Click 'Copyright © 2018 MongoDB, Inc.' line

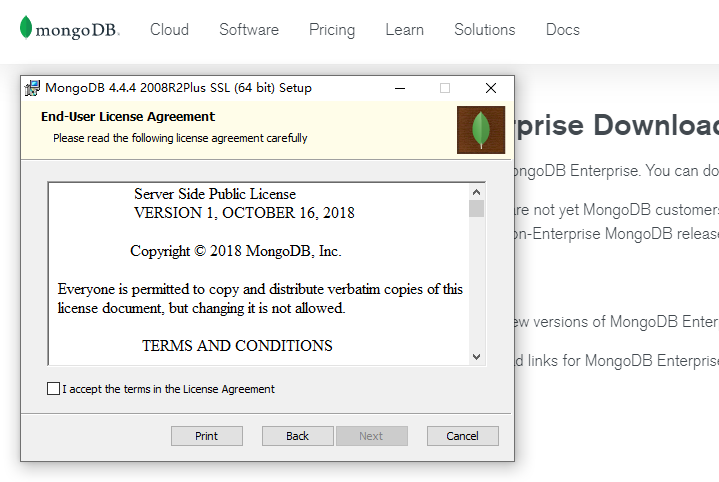pos(236,251)
